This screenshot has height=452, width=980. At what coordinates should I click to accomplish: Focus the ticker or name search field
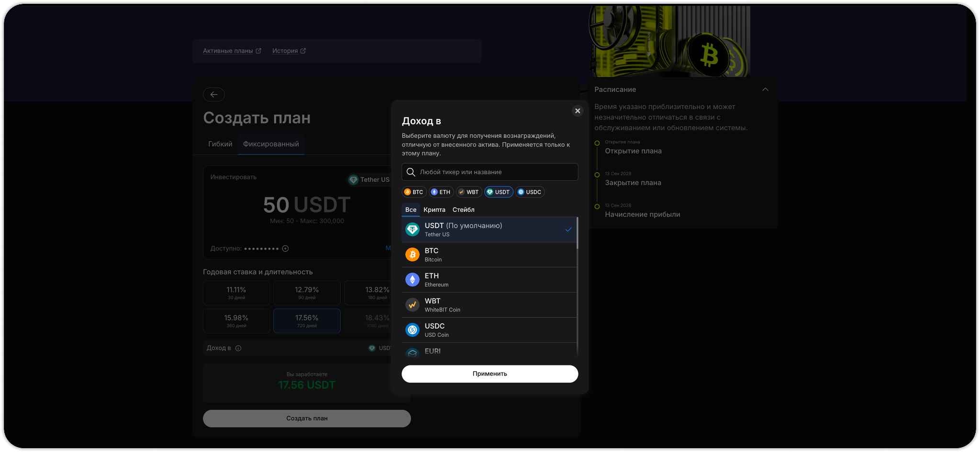click(x=490, y=172)
